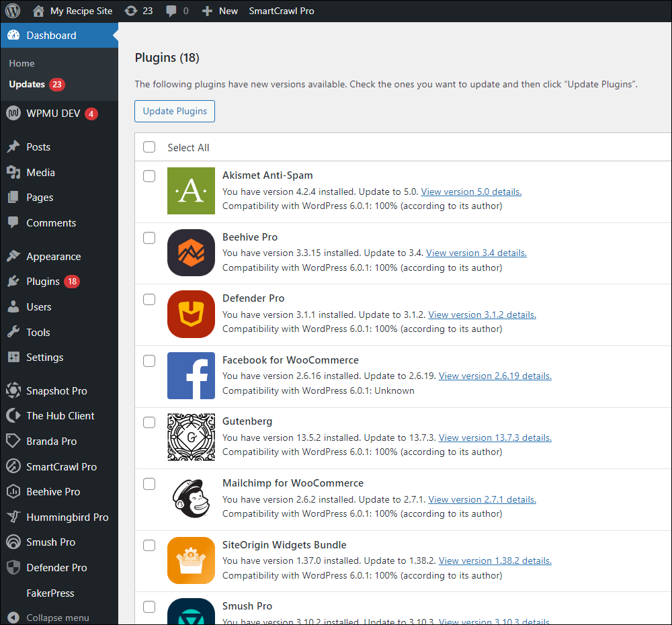
Task: Tick the Akismet Anti-Spam checkbox
Action: [149, 176]
